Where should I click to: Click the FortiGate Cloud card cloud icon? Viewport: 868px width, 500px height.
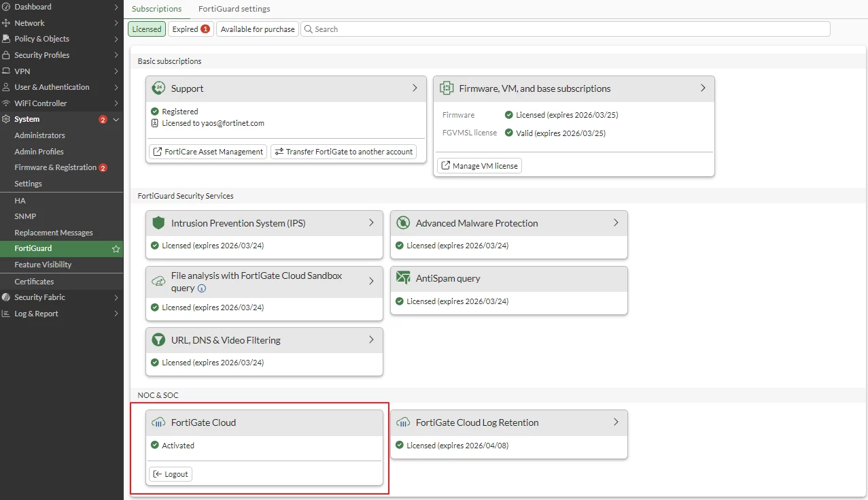158,422
